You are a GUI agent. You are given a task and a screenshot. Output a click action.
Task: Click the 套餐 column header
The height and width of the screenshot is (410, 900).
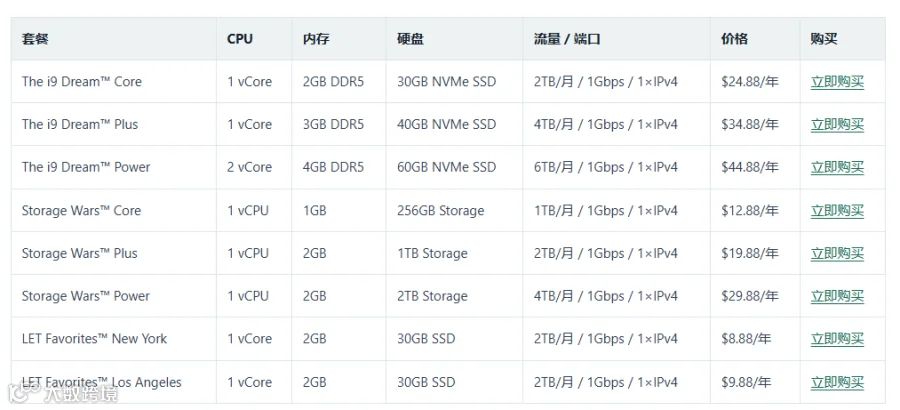(x=35, y=39)
